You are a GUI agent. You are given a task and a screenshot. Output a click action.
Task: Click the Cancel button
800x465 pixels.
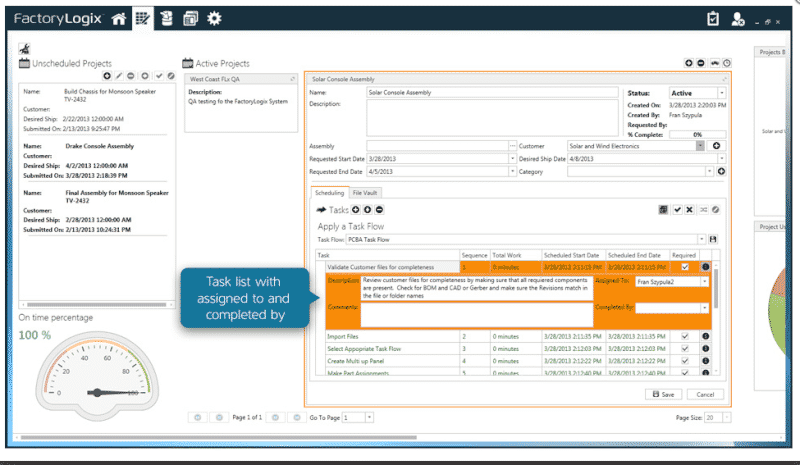[704, 395]
